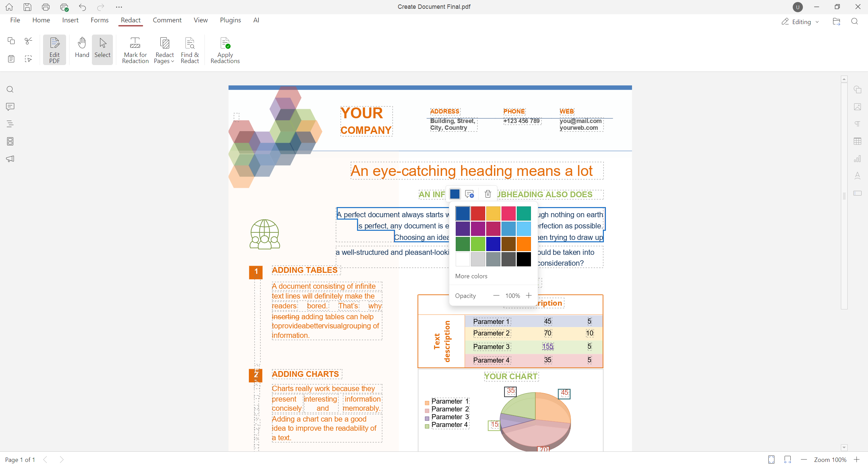Image resolution: width=868 pixels, height=467 pixels.
Task: Toggle fit-to-width view in the status bar
Action: [788, 460]
